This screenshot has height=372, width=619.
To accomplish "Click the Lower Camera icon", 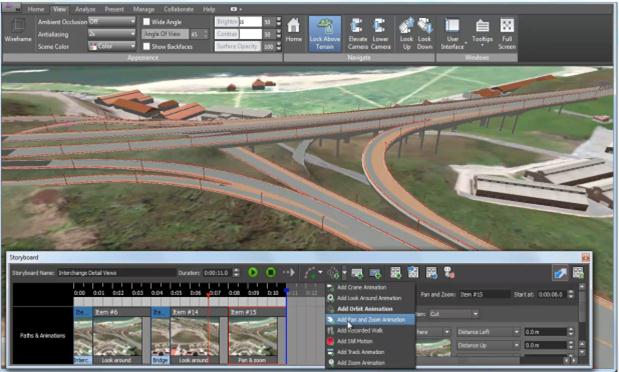I will pos(381,34).
